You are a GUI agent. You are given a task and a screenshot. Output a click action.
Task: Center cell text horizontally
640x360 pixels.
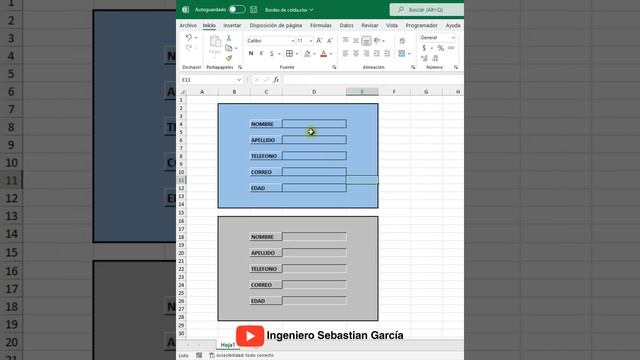point(356,53)
